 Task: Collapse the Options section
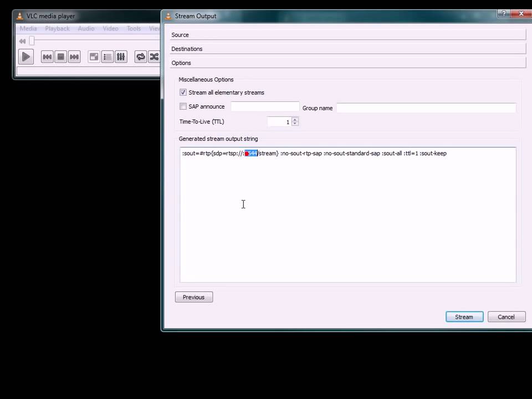(348, 63)
